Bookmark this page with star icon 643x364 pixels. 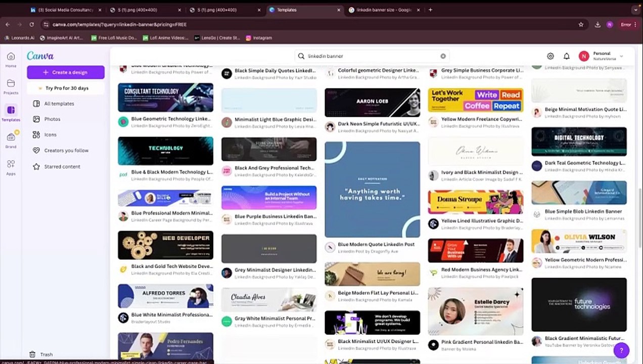point(581,24)
